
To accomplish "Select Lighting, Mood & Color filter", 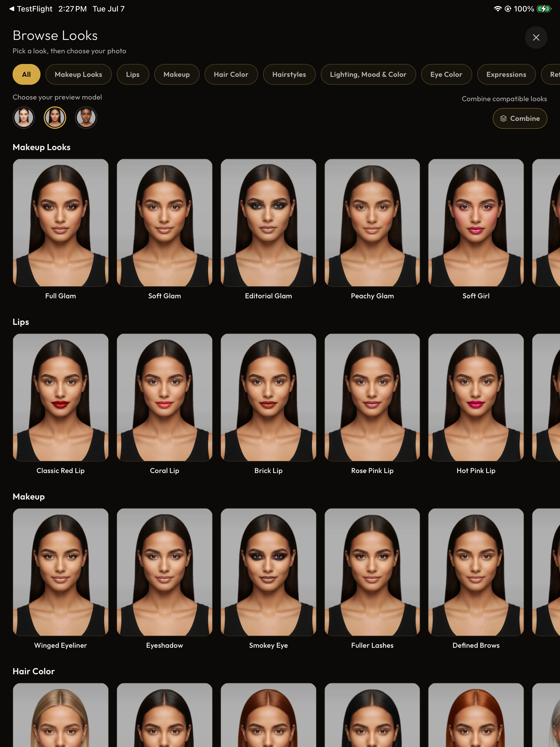I will tap(368, 74).
